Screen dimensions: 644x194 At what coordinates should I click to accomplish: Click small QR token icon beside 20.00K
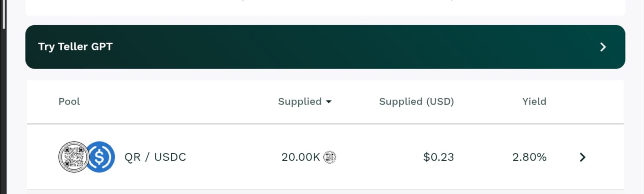point(329,157)
